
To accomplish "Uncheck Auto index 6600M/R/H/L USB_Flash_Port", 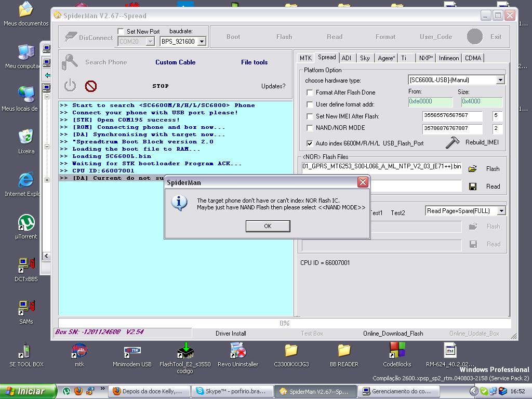I will coord(310,143).
